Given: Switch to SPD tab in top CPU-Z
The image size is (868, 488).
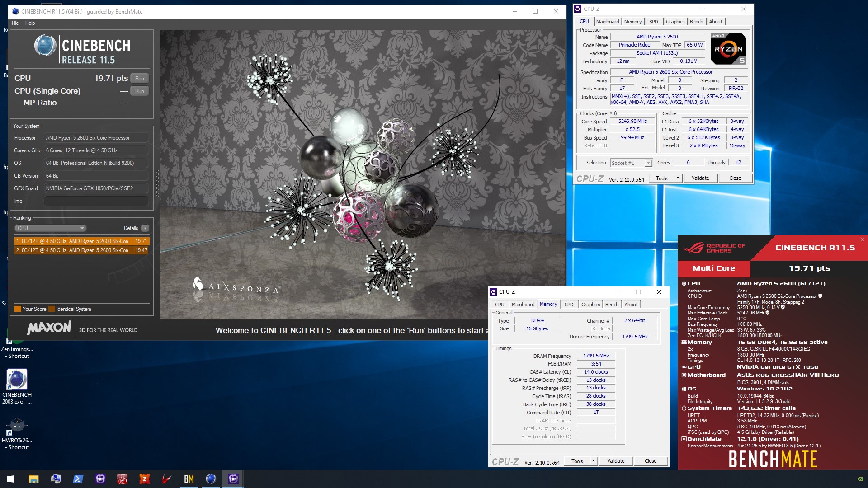Looking at the screenshot, I should pyautogui.click(x=653, y=22).
